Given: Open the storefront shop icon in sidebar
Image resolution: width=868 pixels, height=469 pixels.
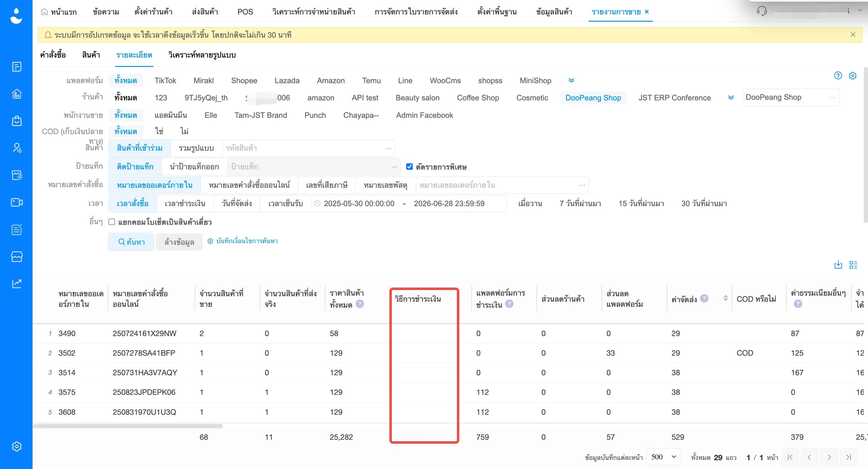Looking at the screenshot, I should 17,257.
